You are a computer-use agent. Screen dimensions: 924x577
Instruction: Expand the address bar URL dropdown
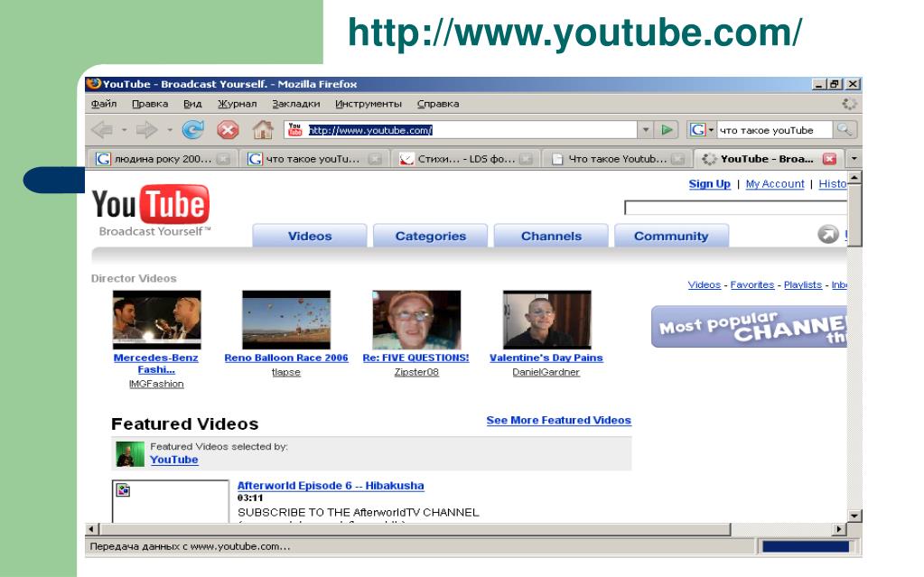(645, 130)
